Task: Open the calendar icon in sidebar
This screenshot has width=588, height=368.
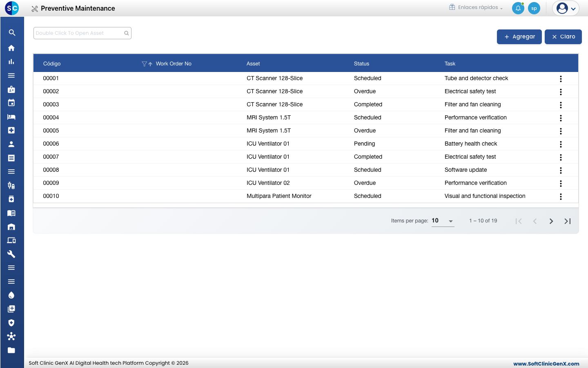Action: 11,103
